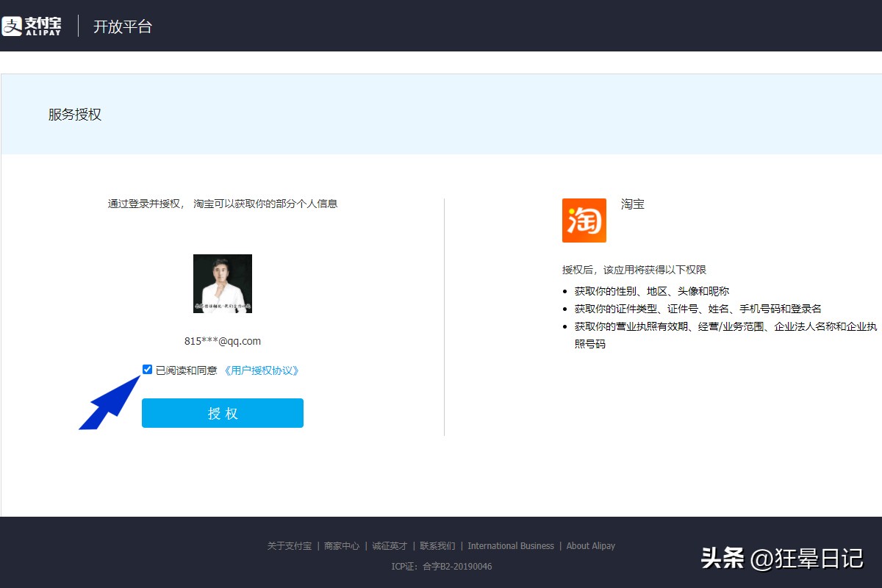Select the user avatar photo
Image resolution: width=882 pixels, height=588 pixels.
point(222,283)
